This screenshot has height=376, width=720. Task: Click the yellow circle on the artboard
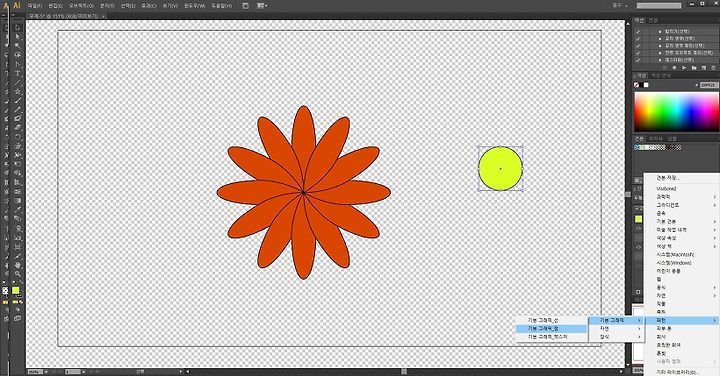point(501,168)
